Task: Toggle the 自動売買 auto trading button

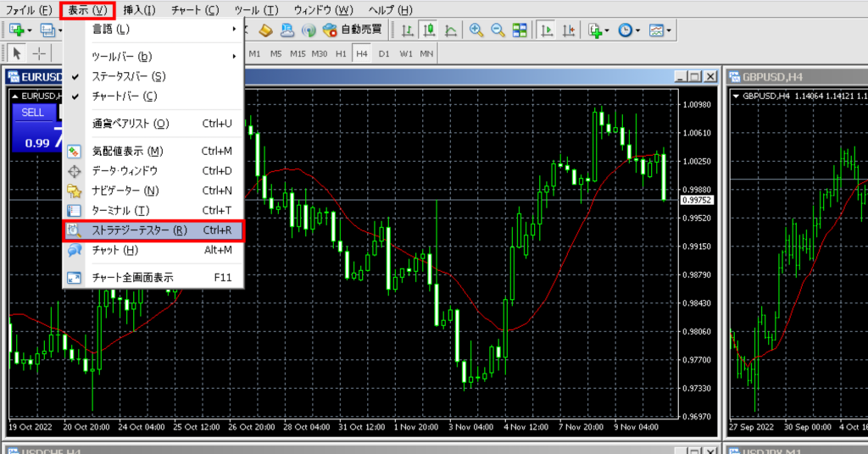Action: point(353,30)
